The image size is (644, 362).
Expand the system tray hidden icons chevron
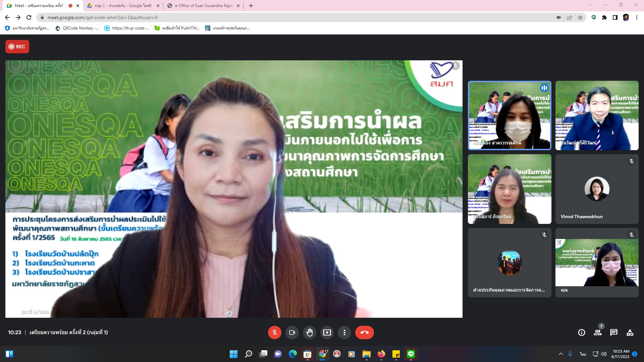pyautogui.click(x=560, y=354)
